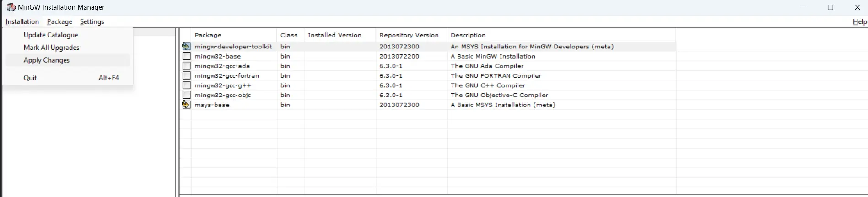The width and height of the screenshot is (868, 197).
Task: Click 'A Basic MSYS Installation (meta)' description
Action: coord(503,105)
